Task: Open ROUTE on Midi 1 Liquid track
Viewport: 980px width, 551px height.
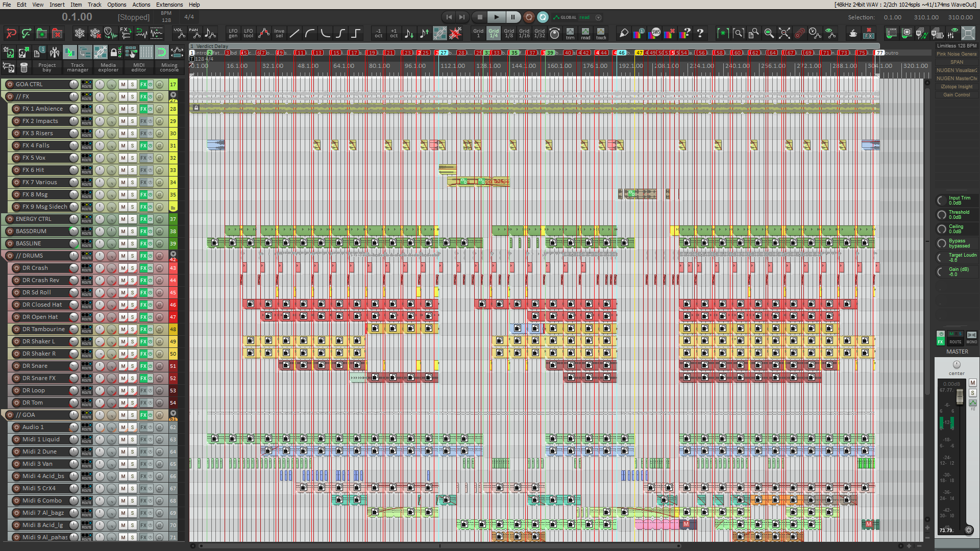Action: point(87,439)
